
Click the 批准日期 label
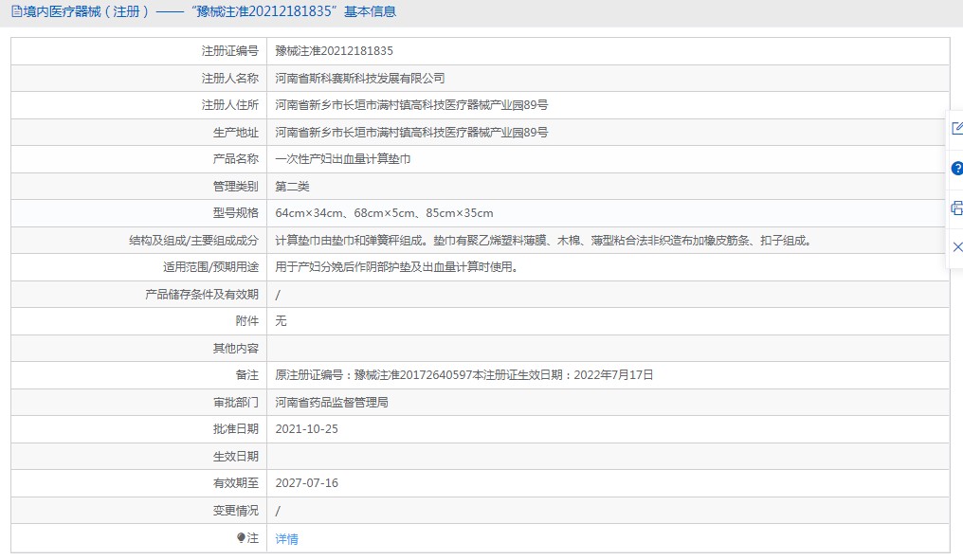coord(236,429)
